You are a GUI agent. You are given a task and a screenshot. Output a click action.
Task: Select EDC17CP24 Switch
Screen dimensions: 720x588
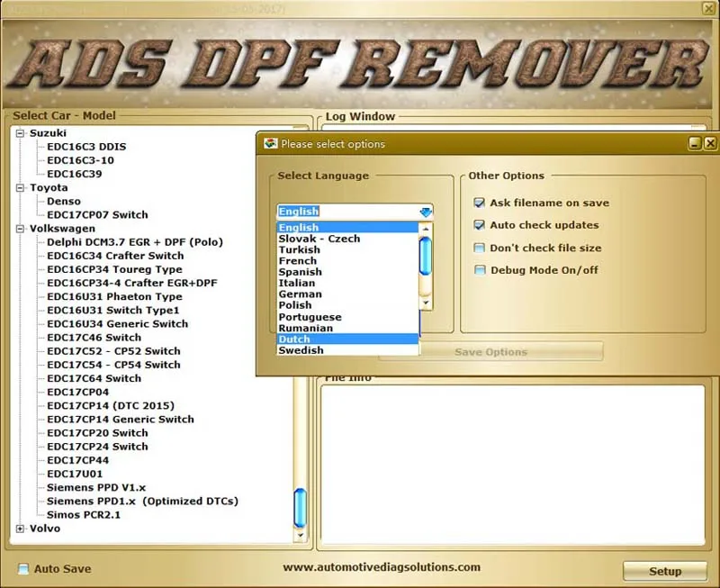(x=97, y=447)
